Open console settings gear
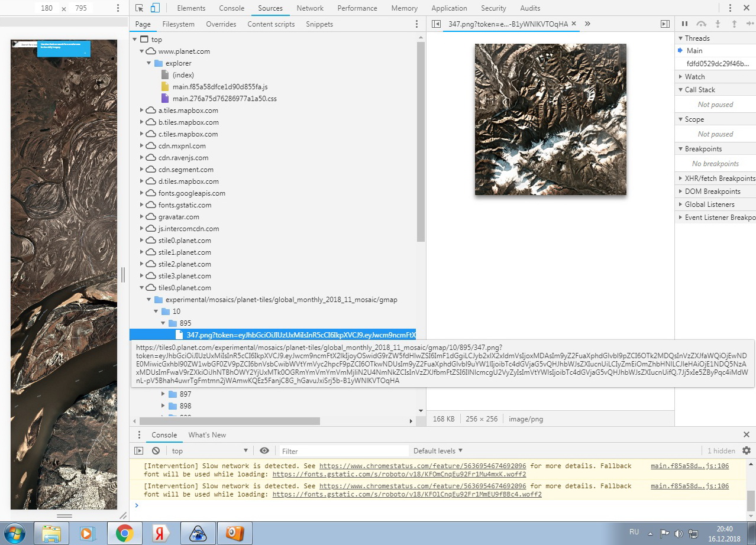This screenshot has width=756, height=545. [746, 451]
